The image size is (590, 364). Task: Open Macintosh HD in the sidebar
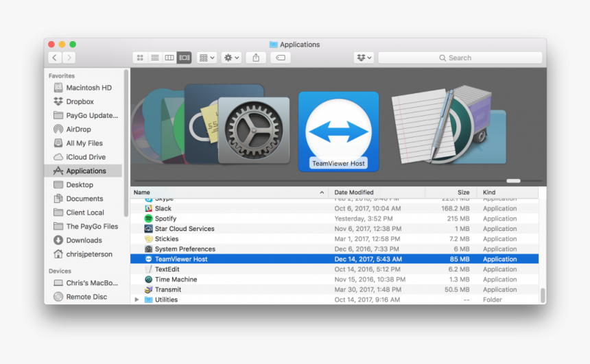tap(84, 88)
